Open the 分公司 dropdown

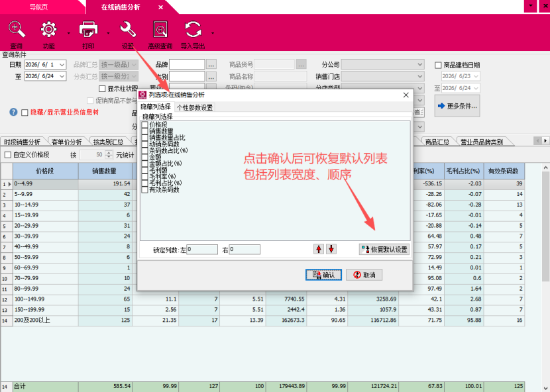pos(383,64)
